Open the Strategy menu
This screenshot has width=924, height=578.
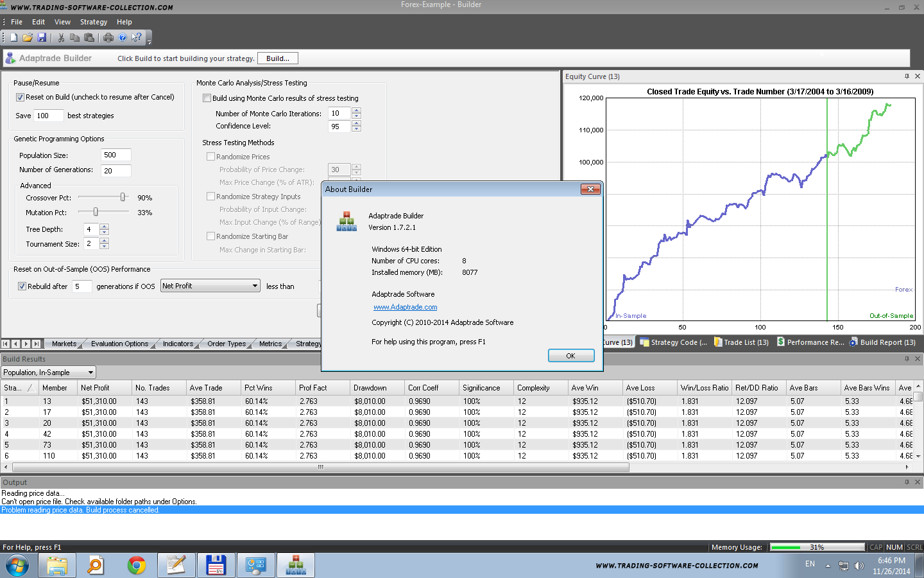pyautogui.click(x=93, y=22)
